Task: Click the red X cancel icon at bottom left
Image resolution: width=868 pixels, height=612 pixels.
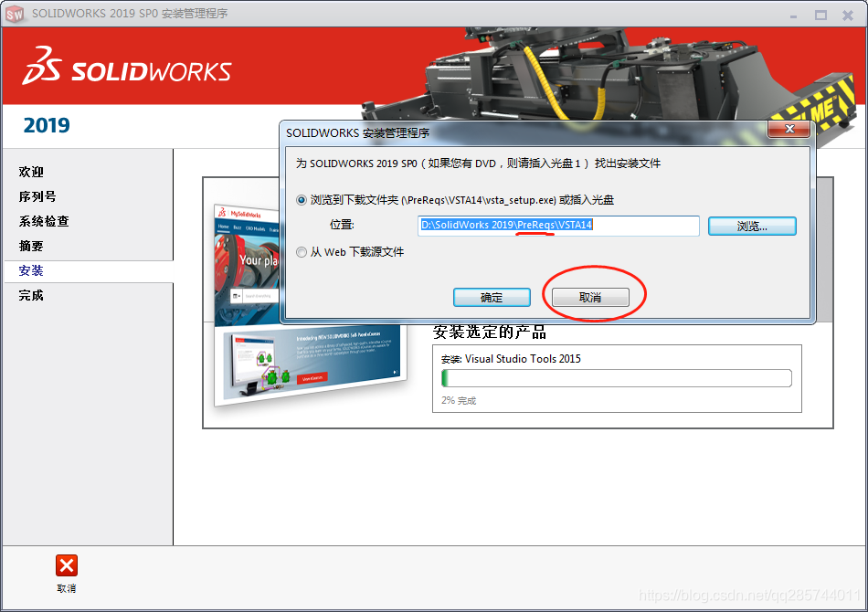Action: [x=67, y=565]
